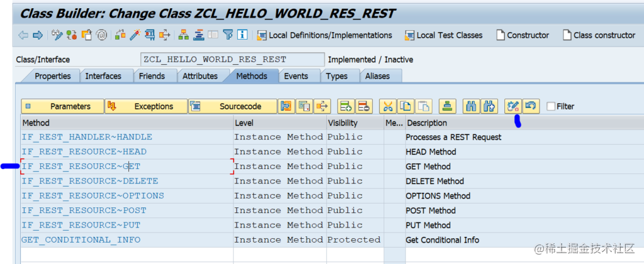Image resolution: width=644 pixels, height=264 pixels.
Task: Click the Find Next binoculars-plus icon
Action: point(489,106)
